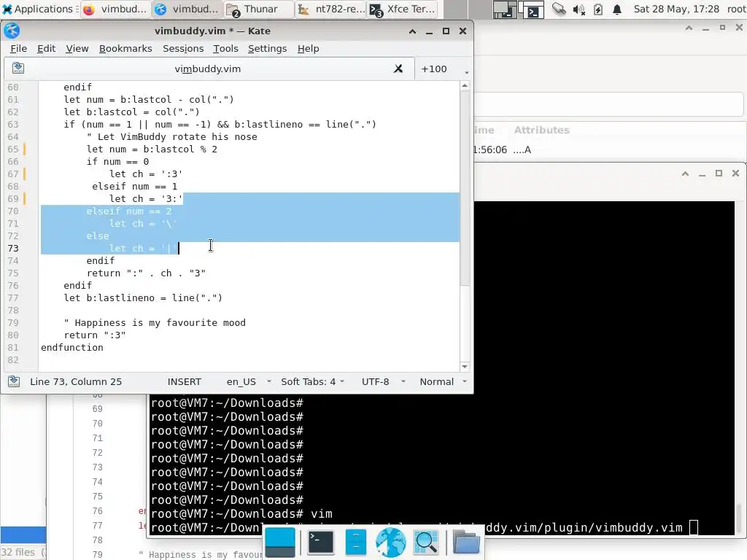This screenshot has height=560, width=747.
Task: Click line number 65 in the gutter
Action: [x=13, y=149]
